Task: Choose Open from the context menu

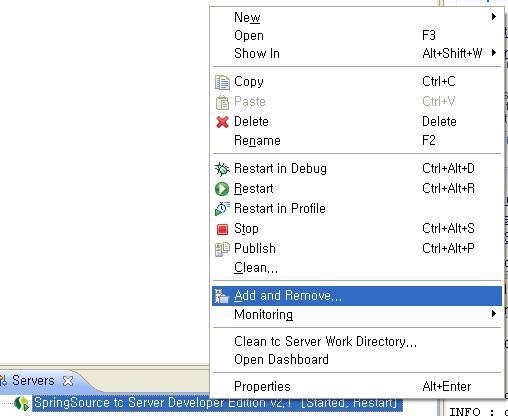Action: 357,35
